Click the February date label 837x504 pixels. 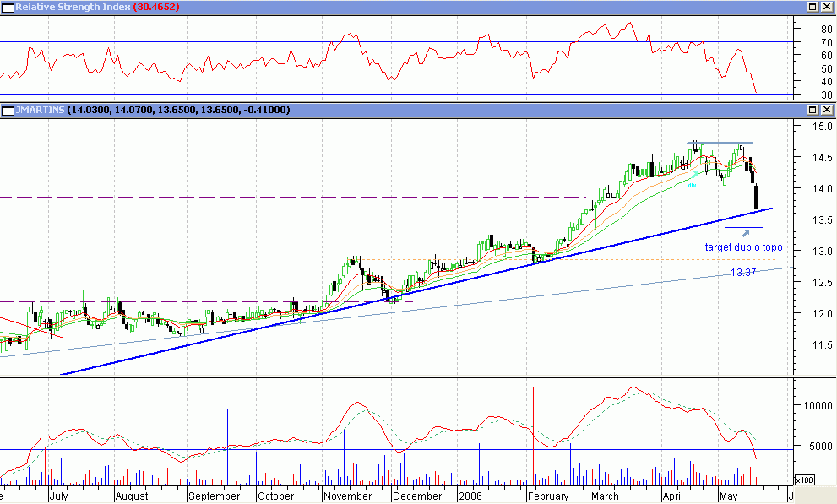pos(548,496)
